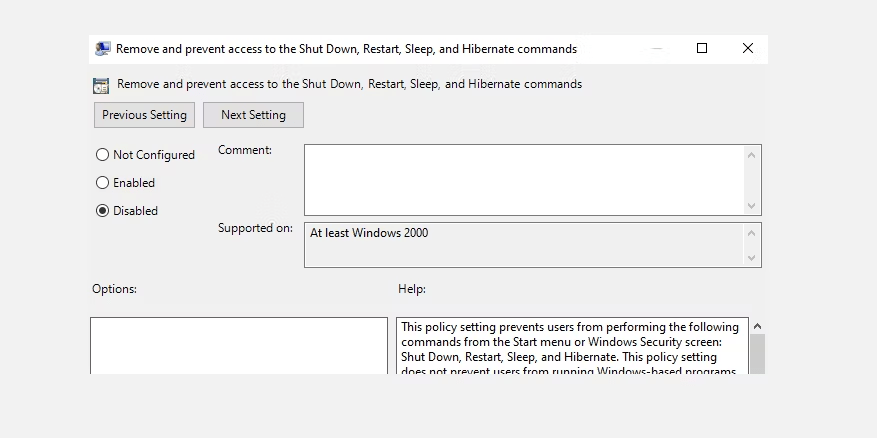877x438 pixels.
Task: Choose the Enabled radio option
Action: (x=102, y=183)
